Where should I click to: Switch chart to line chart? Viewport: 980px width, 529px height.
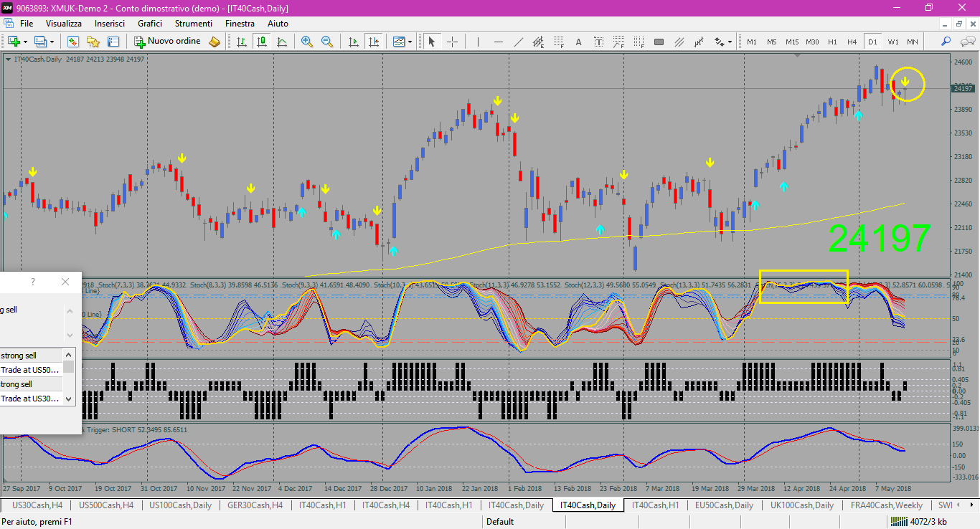282,42
